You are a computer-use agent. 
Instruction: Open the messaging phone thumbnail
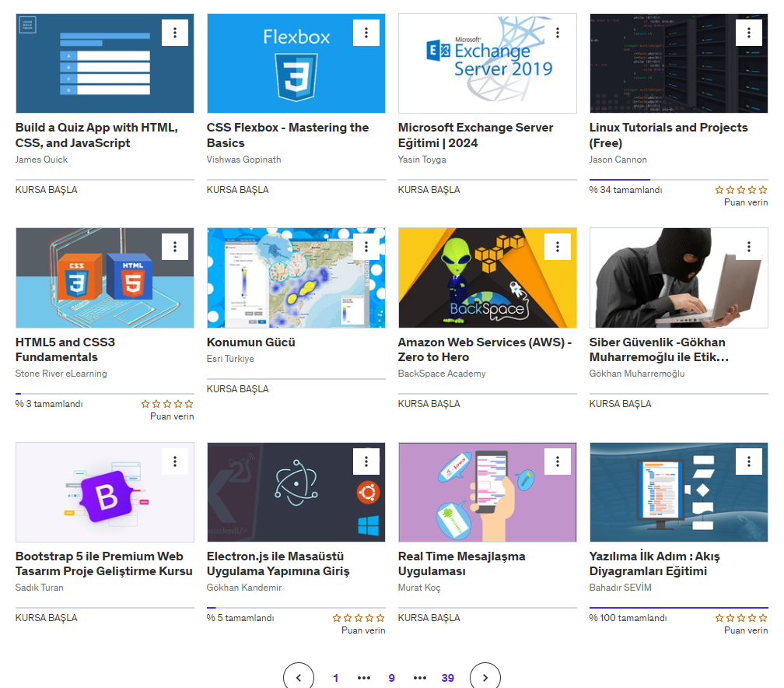click(488, 493)
